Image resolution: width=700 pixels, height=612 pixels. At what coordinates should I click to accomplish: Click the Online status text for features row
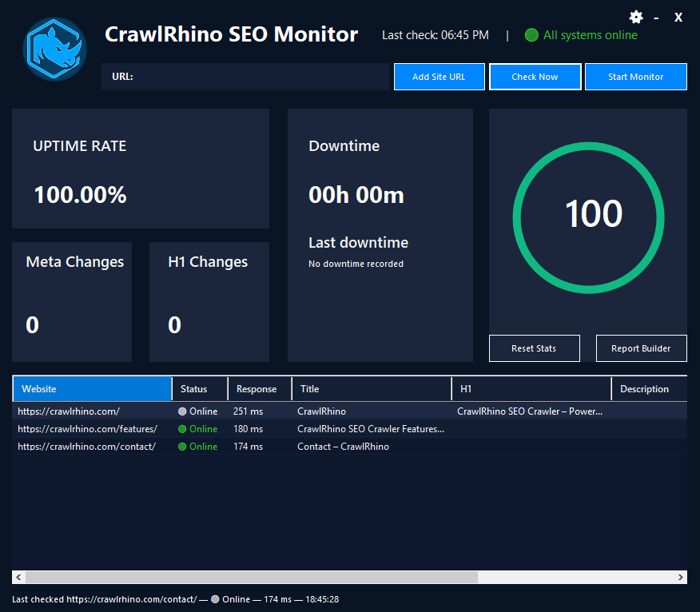pos(204,429)
